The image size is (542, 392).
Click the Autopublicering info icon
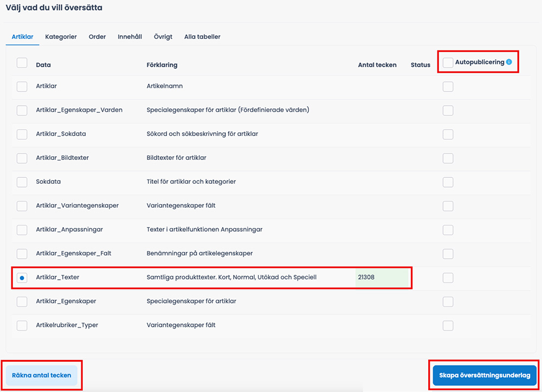coord(509,62)
